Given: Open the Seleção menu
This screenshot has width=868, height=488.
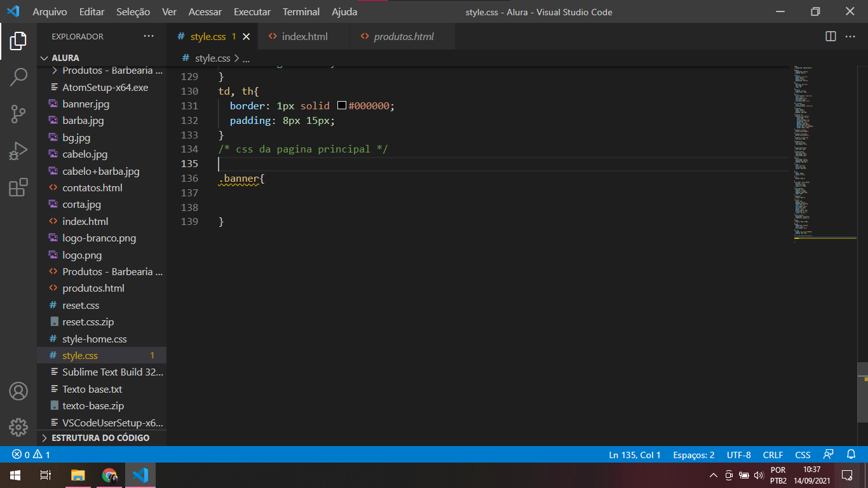Looking at the screenshot, I should tap(133, 11).
